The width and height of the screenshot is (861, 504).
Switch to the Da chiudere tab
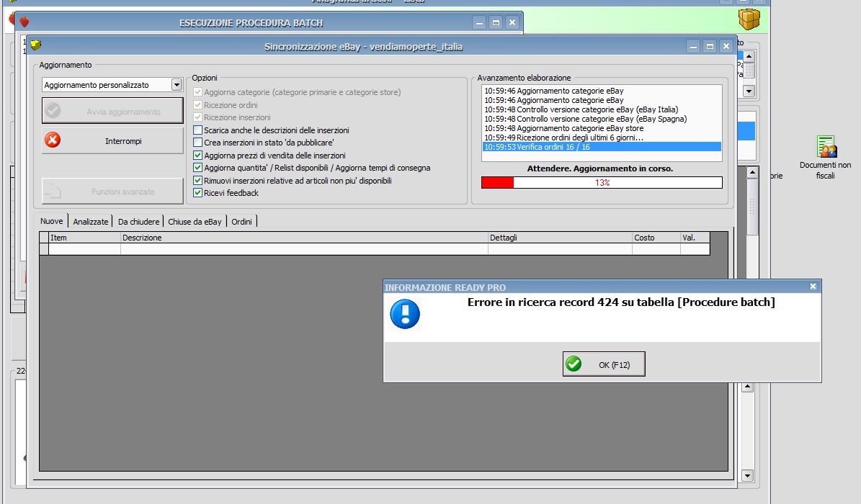[138, 221]
